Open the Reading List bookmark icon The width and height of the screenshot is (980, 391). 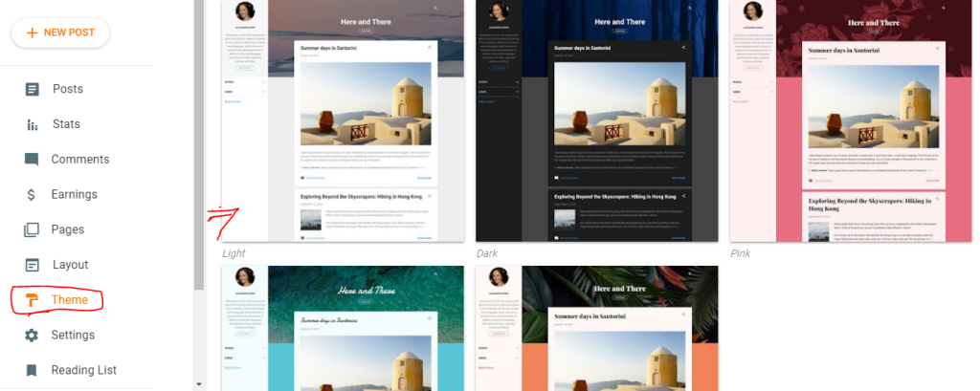click(32, 370)
